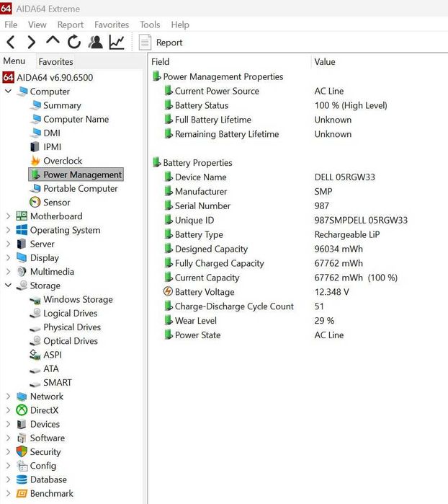448x504 pixels.
Task: Click the ASPI icon
Action: pyautogui.click(x=35, y=355)
